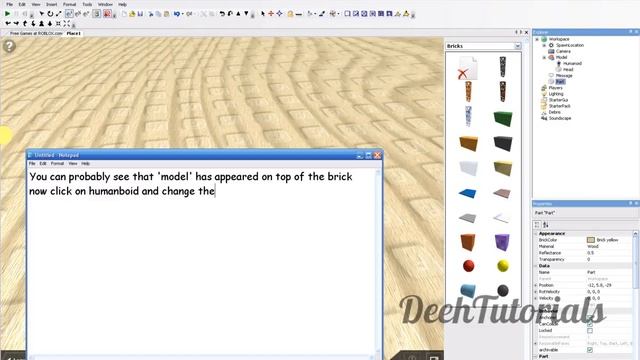Insert the purple brick from palette

click(502, 242)
